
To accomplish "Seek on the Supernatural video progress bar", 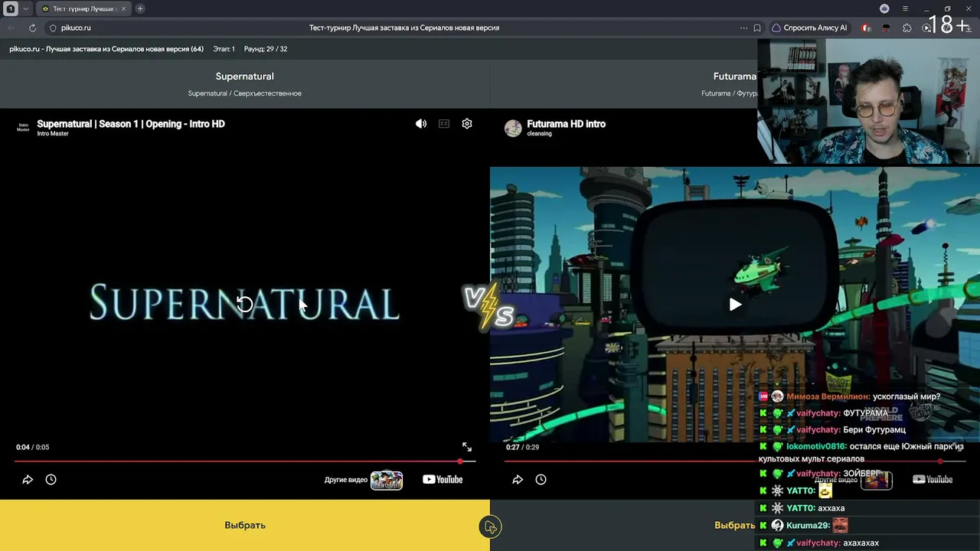I will [x=245, y=461].
